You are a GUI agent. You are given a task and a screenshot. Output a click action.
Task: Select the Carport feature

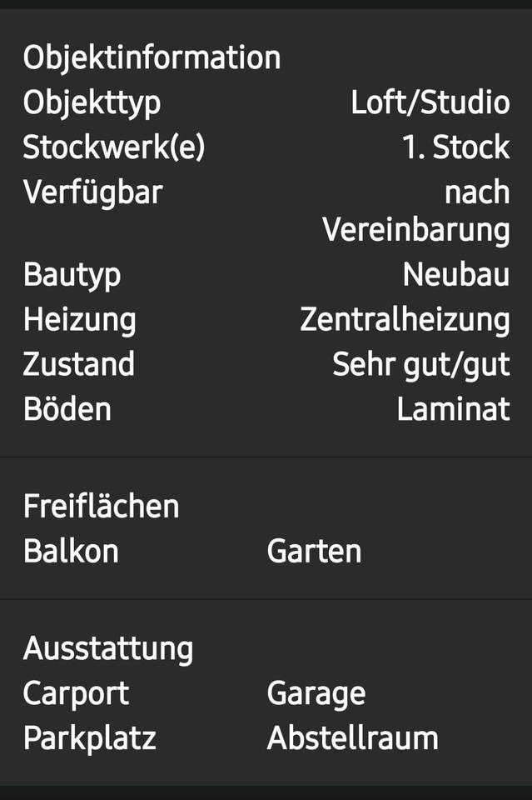(76, 693)
